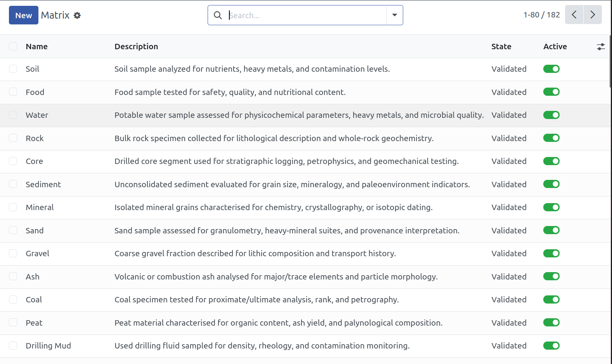
Task: Disable the Active toggle for Peat
Action: (x=551, y=323)
